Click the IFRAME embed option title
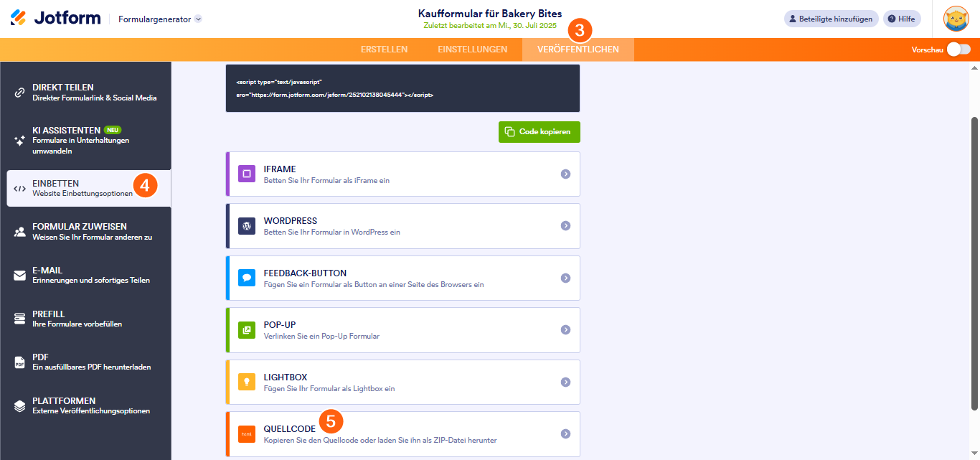The height and width of the screenshot is (460, 980). click(x=280, y=169)
